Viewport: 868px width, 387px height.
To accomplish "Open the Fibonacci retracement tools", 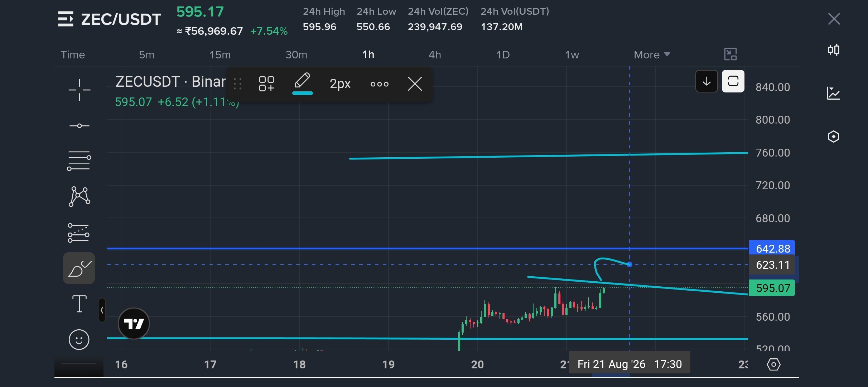I will [79, 161].
